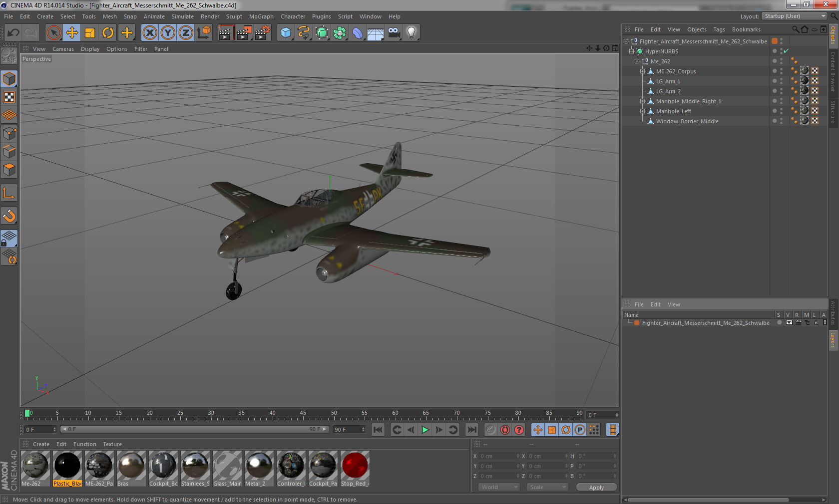Add a light object
The width and height of the screenshot is (839, 504).
[x=412, y=33]
